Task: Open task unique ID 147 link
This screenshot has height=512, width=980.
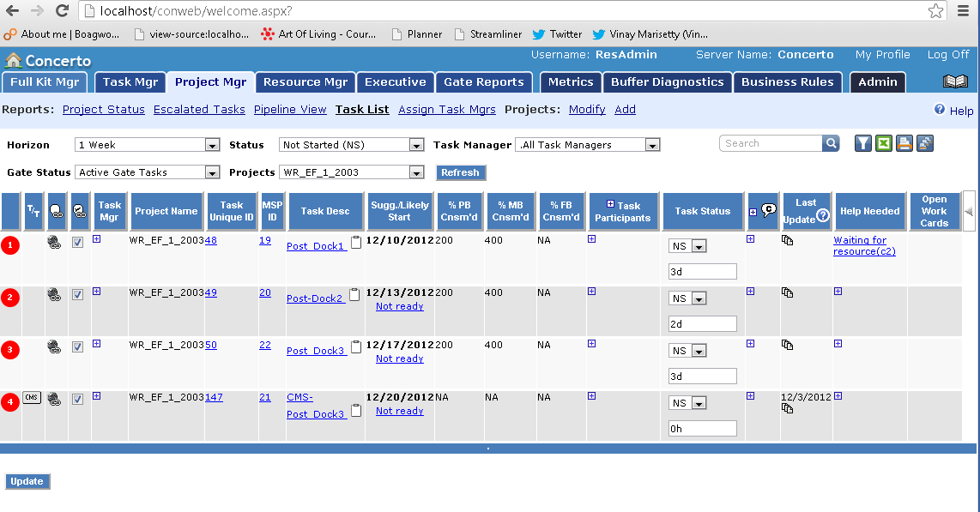Action: click(x=214, y=397)
